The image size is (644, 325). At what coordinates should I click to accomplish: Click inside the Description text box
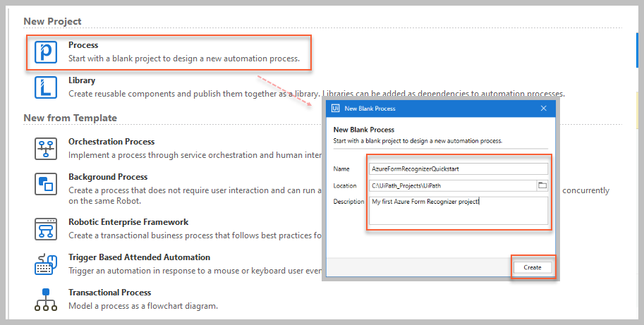[458, 210]
